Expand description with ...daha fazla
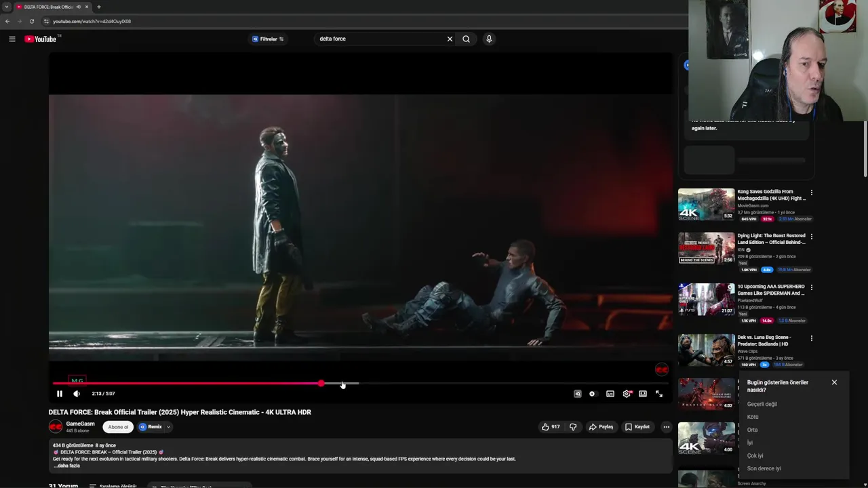This screenshot has width=868, height=488. point(66,466)
